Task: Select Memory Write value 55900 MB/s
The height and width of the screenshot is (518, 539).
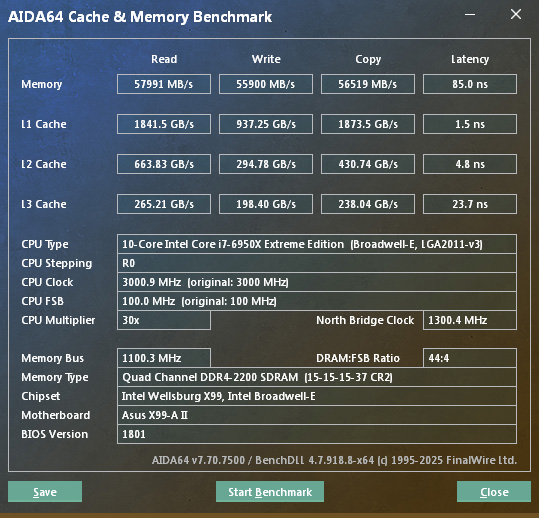Action: 266,84
